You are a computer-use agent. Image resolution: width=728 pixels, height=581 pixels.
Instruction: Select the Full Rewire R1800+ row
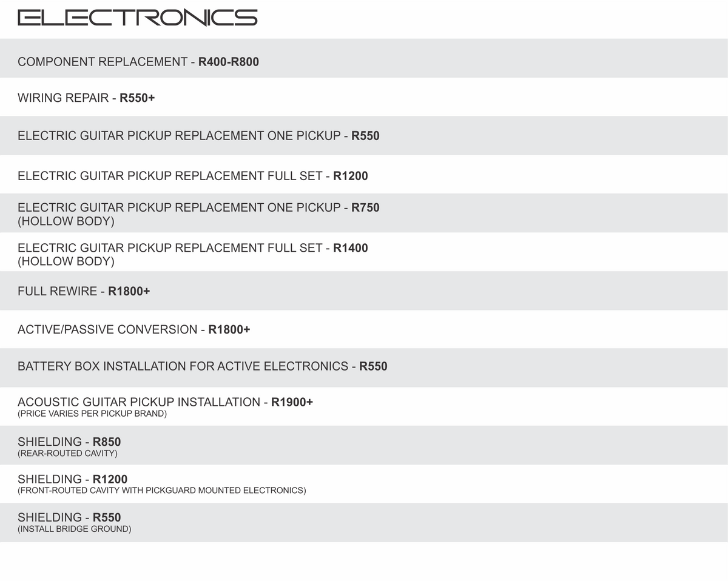364,290
